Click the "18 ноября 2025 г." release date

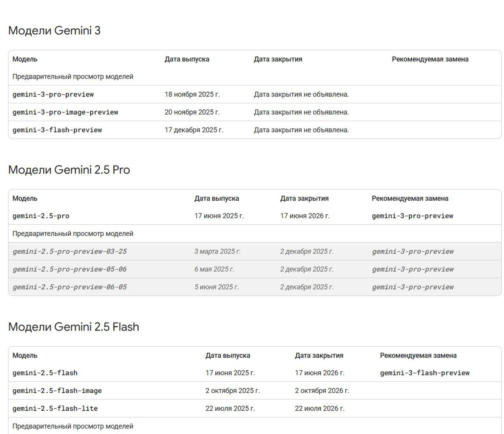192,94
